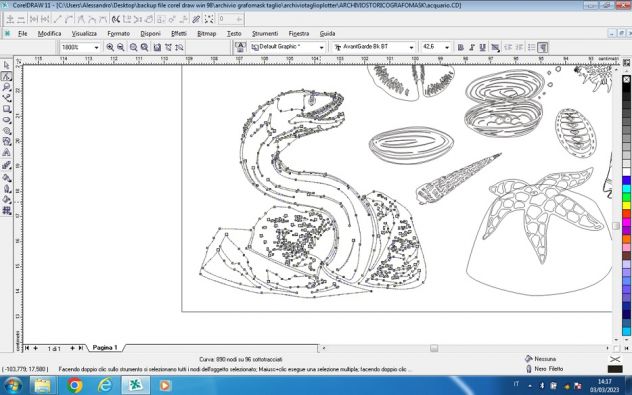
Task: Open the Testo menu
Action: tap(234, 33)
